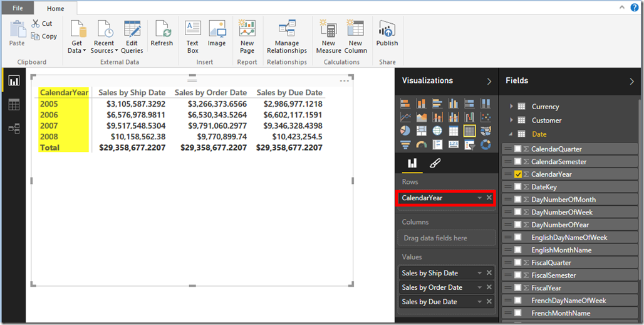The height and width of the screenshot is (325, 644).
Task: Open the File menu tab
Action: pos(18,8)
